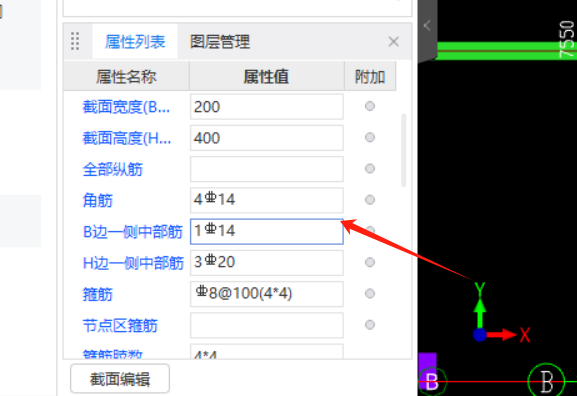Toggle 附加 option for 全部纵筋 row
This screenshot has width=577, height=396.
pos(370,169)
